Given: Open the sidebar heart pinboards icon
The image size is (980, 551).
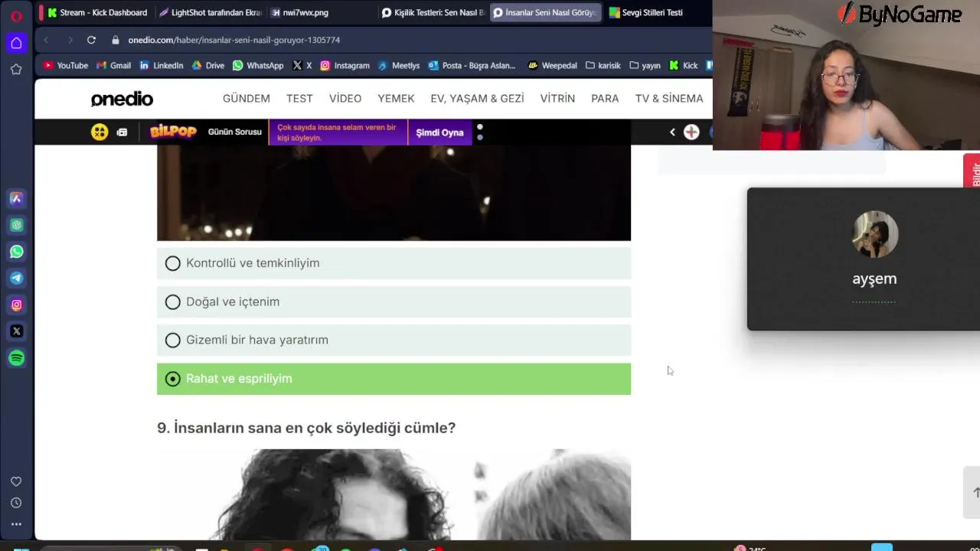Looking at the screenshot, I should click(16, 481).
